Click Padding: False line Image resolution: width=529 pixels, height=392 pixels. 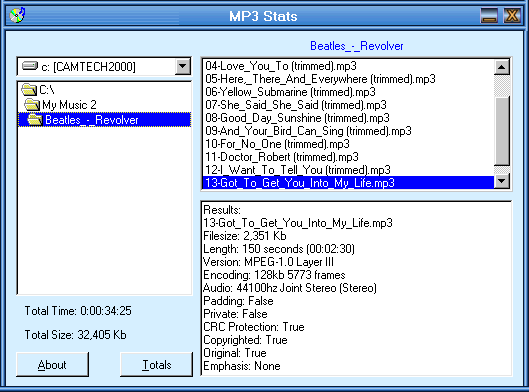[238, 301]
